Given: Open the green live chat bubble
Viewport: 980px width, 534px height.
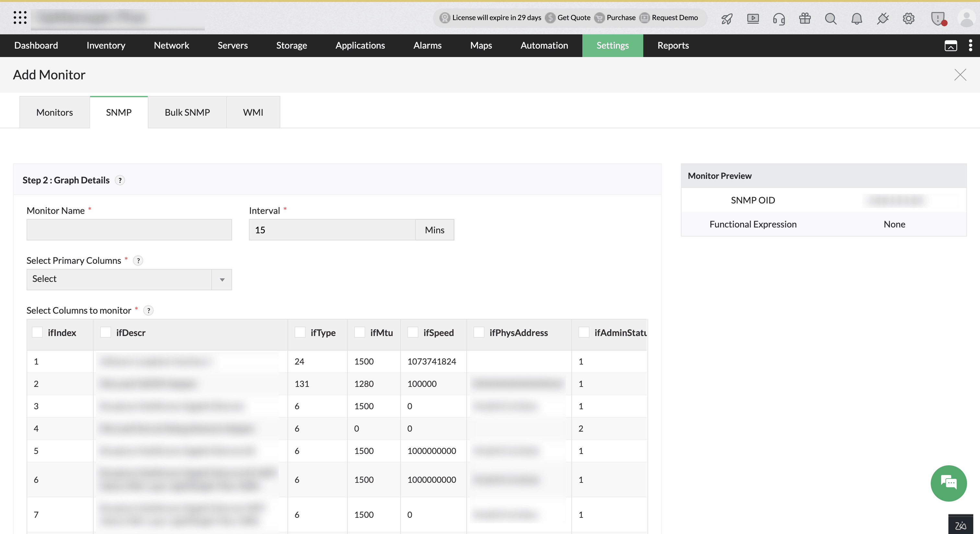Looking at the screenshot, I should tap(949, 483).
